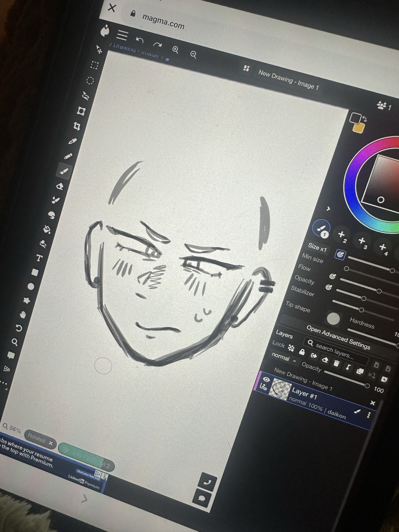This screenshot has width=399, height=532.
Task: Dismiss the Rotated badge
Action: 51,443
